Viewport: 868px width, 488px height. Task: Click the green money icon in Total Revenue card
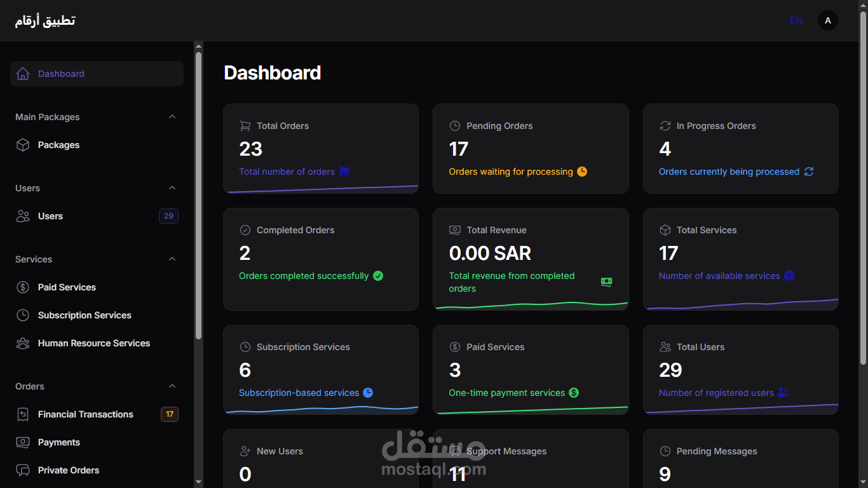pyautogui.click(x=607, y=282)
